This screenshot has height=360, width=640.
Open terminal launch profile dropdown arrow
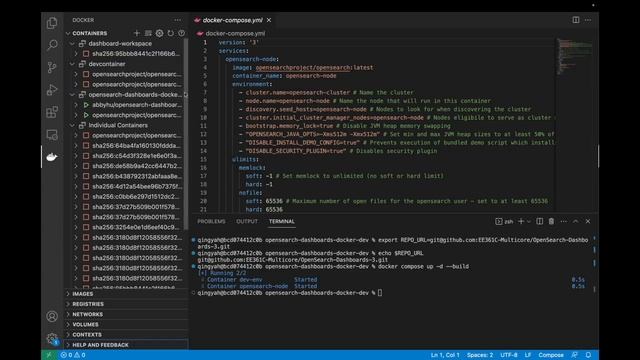[529, 221]
